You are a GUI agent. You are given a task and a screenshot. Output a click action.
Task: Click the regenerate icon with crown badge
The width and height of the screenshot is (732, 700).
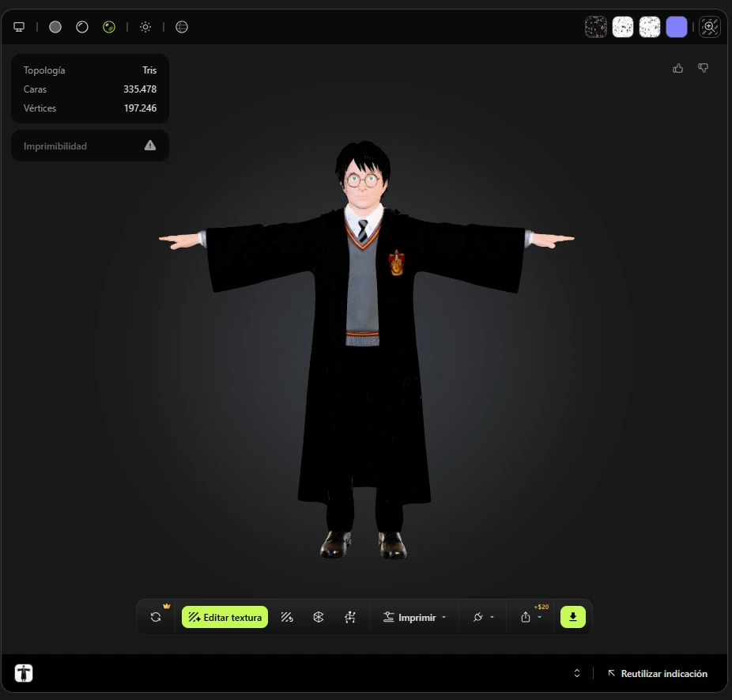tap(156, 617)
